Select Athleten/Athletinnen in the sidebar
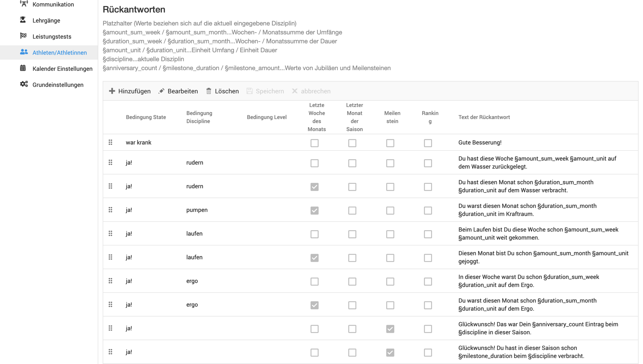 [x=49, y=53]
